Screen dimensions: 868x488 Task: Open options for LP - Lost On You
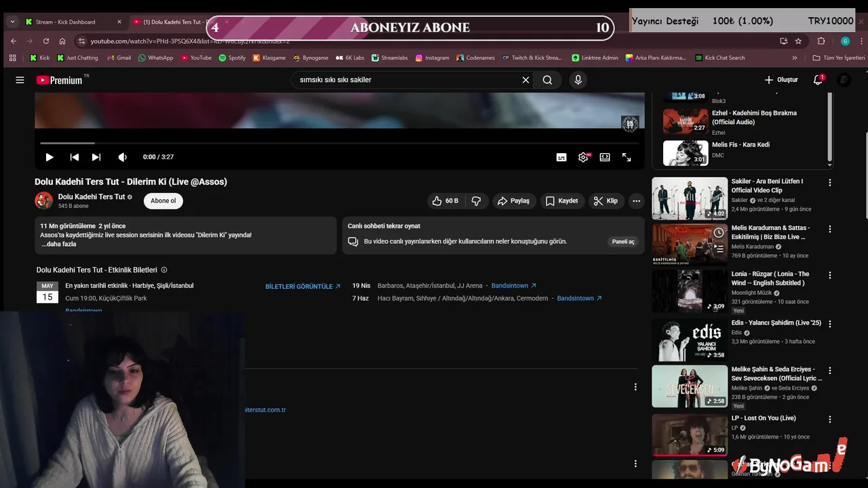click(x=829, y=420)
